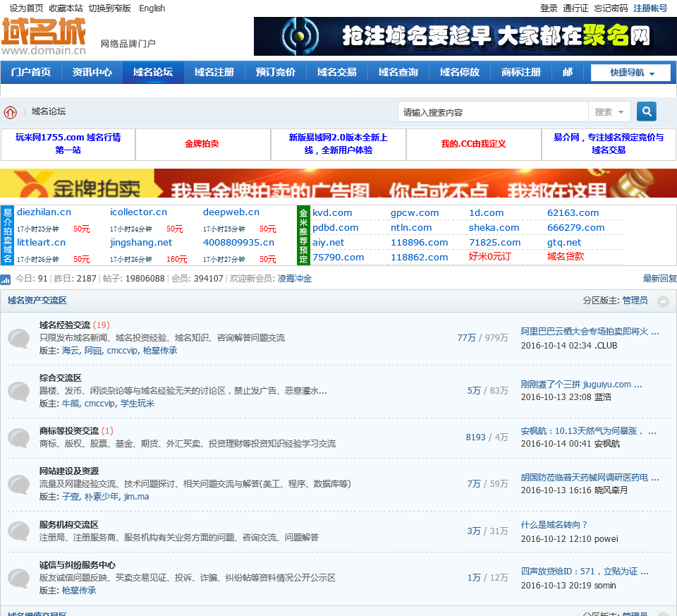Open post 阿里巴巴云栖大会专场拍卖
Image resolution: width=677 pixels, height=616 pixels.
point(590,332)
